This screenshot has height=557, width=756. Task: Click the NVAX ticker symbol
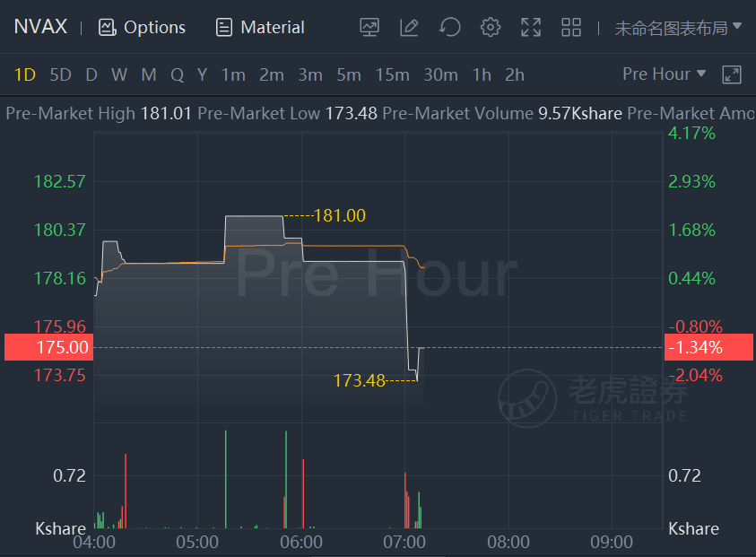[x=40, y=27]
